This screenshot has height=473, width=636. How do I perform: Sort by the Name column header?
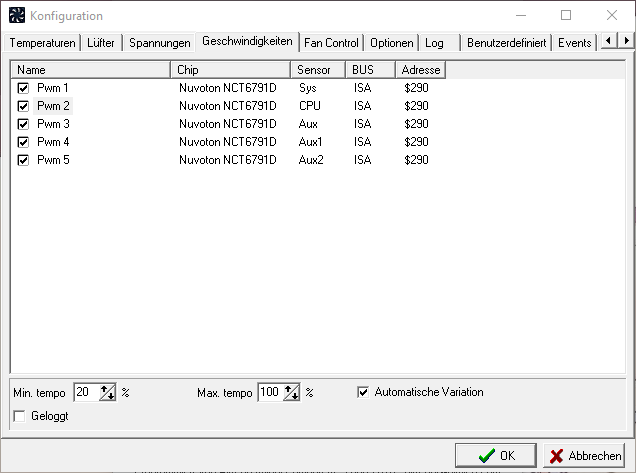click(x=90, y=70)
